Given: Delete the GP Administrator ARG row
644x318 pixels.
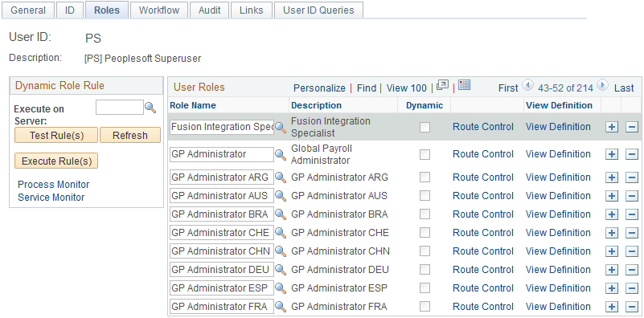Looking at the screenshot, I should [x=632, y=177].
